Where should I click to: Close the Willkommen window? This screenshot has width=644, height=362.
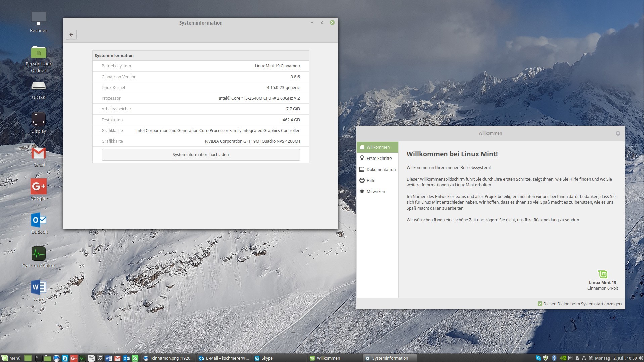[618, 133]
